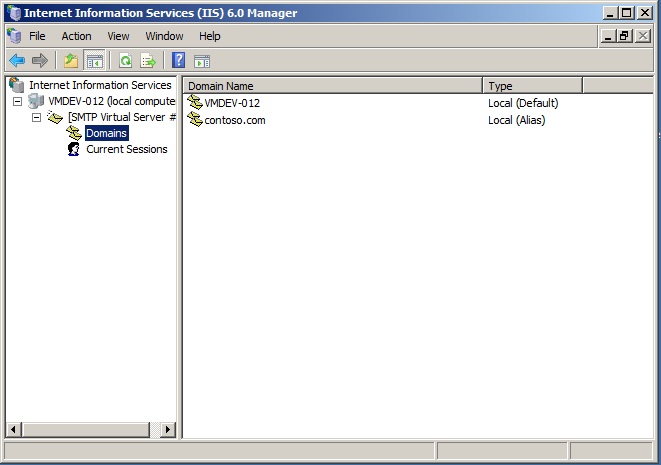661x465 pixels.
Task: Click the Local (Alias) type cell
Action: pos(516,120)
